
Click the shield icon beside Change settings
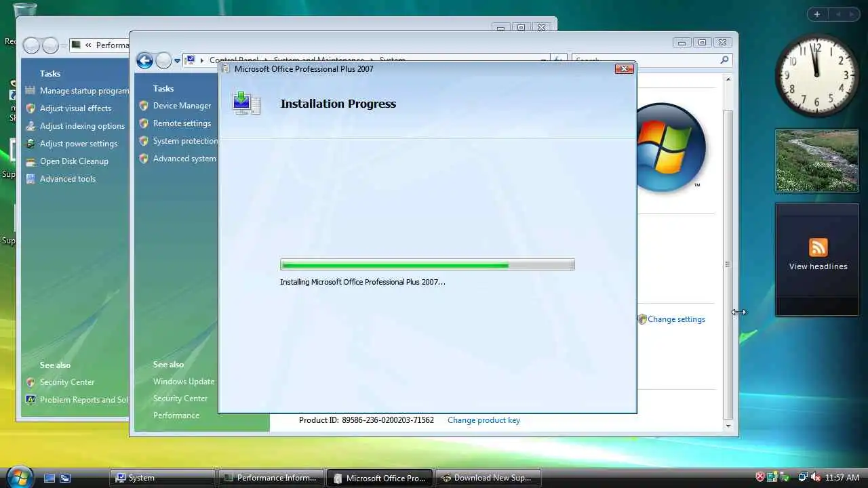pos(642,319)
